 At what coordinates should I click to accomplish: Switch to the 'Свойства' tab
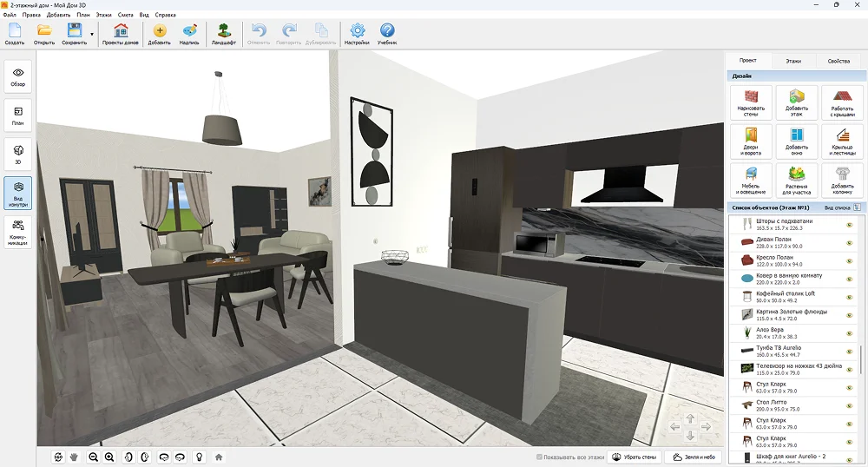(838, 62)
